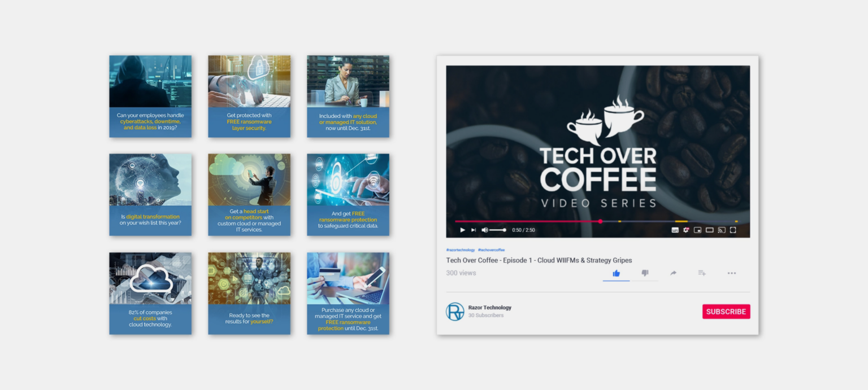Open the video quality settings gear
The width and height of the screenshot is (868, 390).
tap(687, 230)
